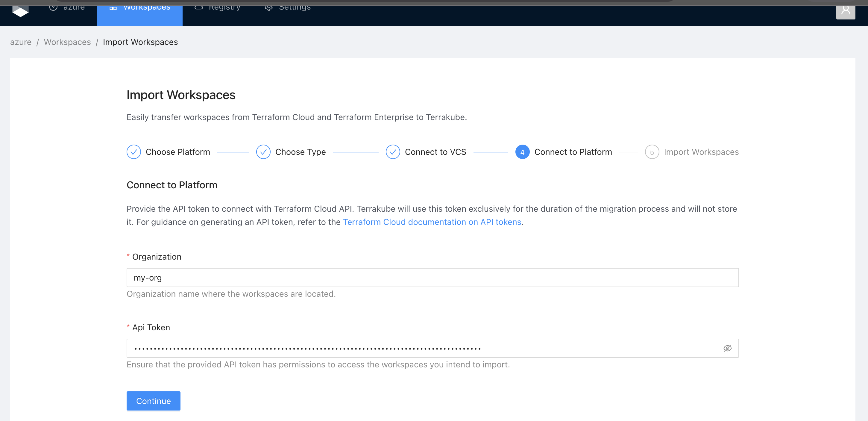Click the Terrakube logo icon
This screenshot has width=868, height=421.
point(20,11)
